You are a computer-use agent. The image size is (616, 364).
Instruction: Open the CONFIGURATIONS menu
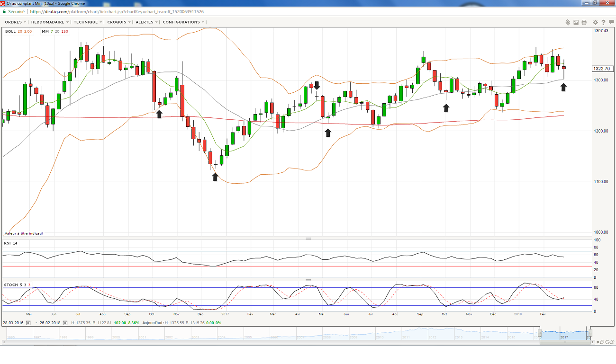[183, 22]
